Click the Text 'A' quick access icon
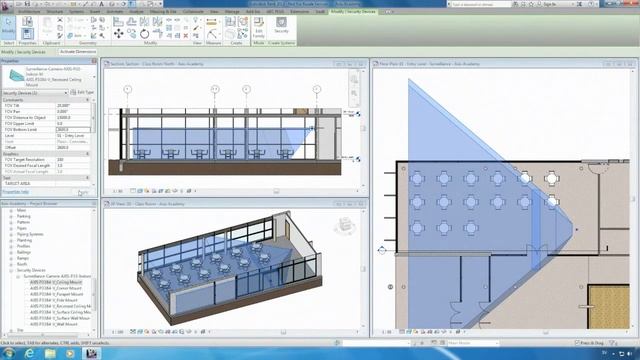Viewport: 640px width, 360px height. click(101, 4)
